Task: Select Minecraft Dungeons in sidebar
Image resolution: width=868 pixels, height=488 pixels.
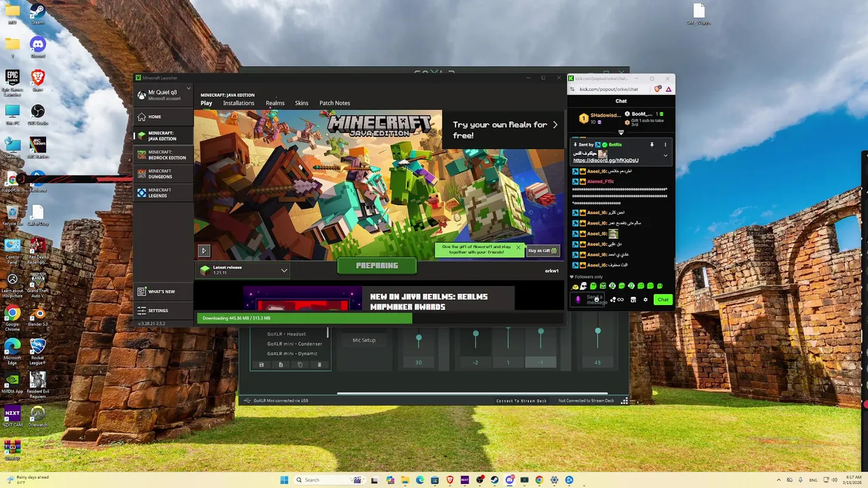Action: [163, 174]
